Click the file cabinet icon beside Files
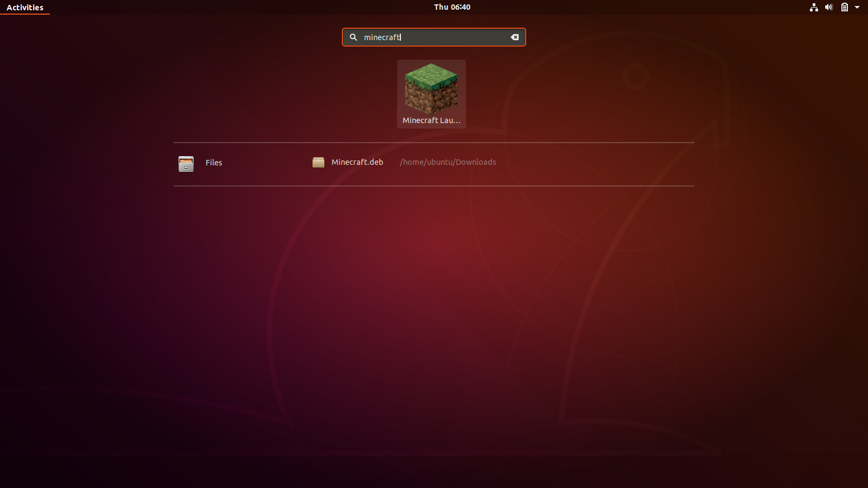This screenshot has height=488, width=868. click(186, 163)
